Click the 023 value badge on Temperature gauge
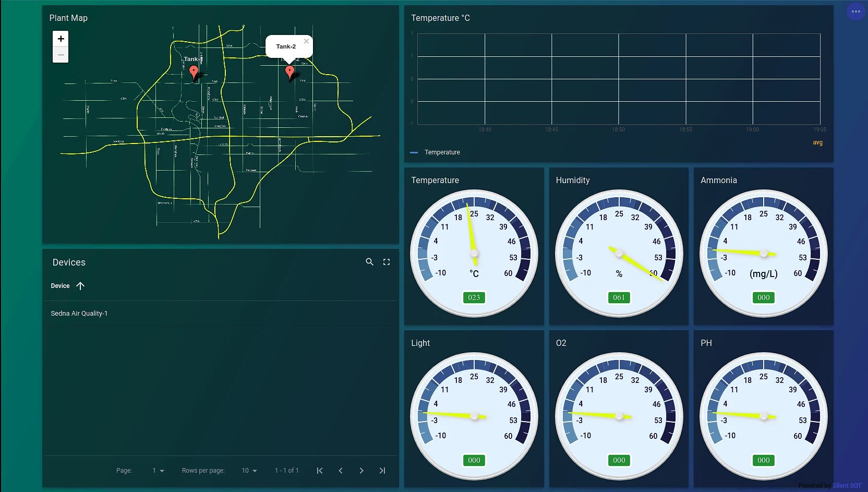Screen dimensions: 868x492 pyautogui.click(x=474, y=297)
